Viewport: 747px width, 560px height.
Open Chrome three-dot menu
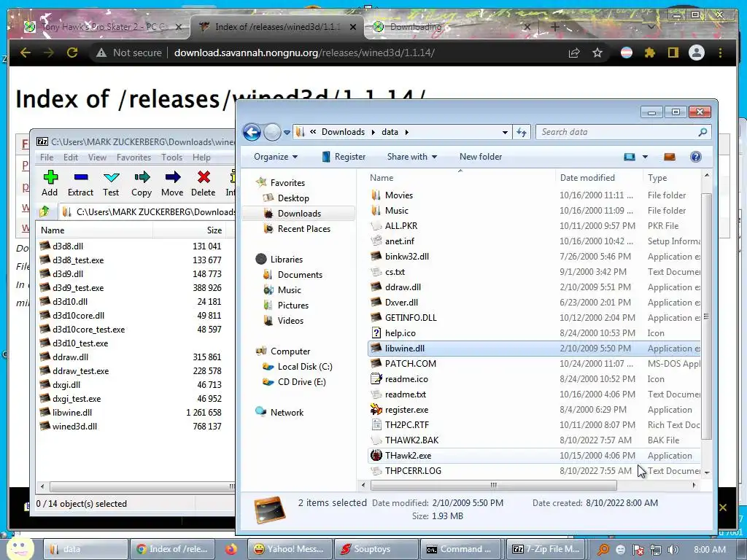point(720,52)
